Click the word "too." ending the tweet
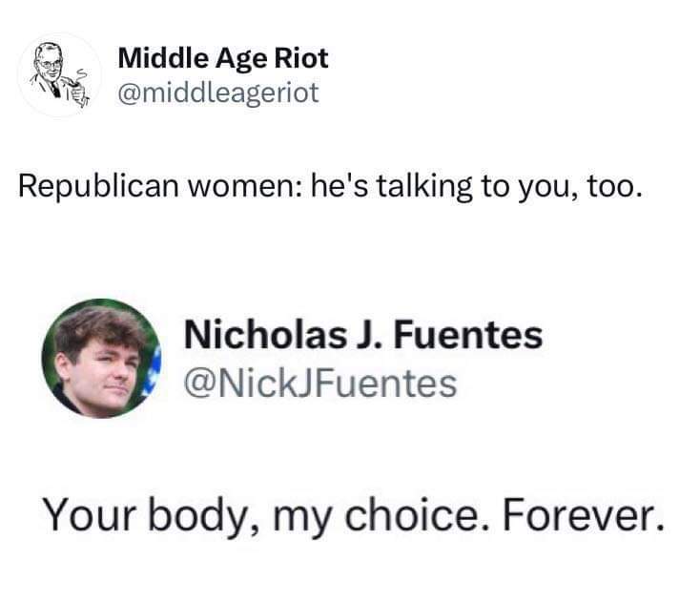This screenshot has width=700, height=602. (615, 187)
